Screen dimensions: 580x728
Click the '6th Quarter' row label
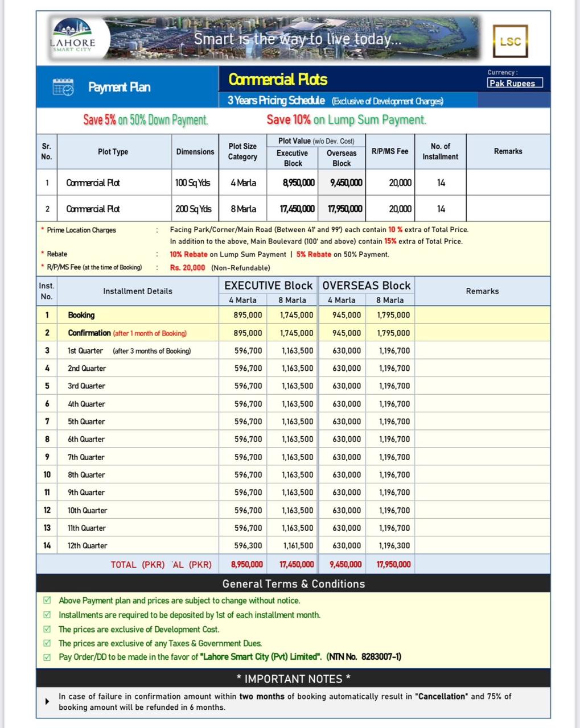87,439
